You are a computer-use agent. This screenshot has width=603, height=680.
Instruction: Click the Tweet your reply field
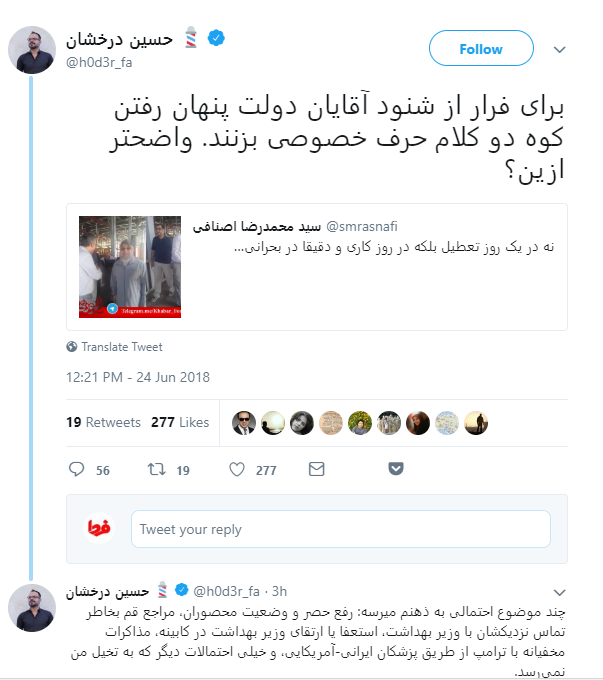pos(341,529)
